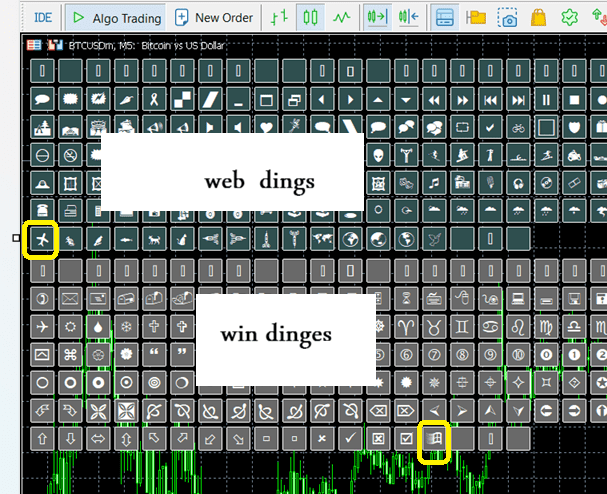Click the blue panel icon after chart shift
The image size is (607, 494).
tap(445, 17)
